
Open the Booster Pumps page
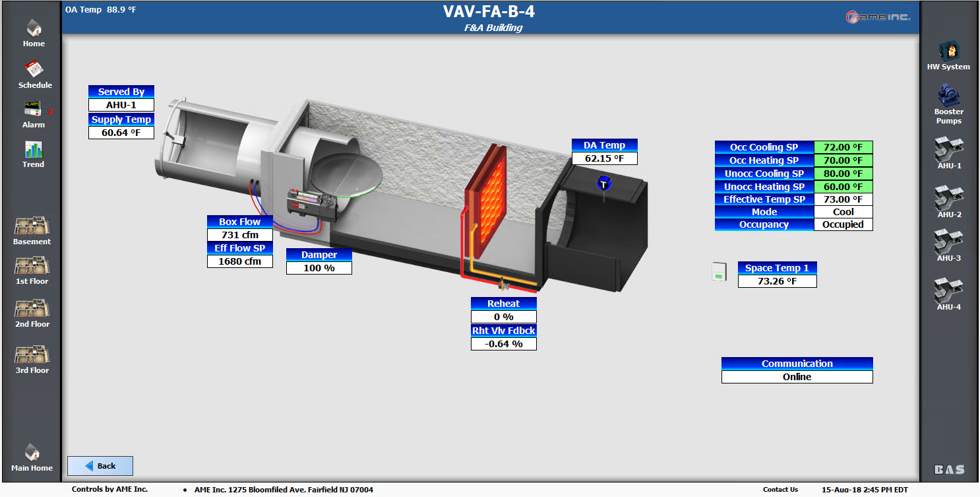click(948, 95)
